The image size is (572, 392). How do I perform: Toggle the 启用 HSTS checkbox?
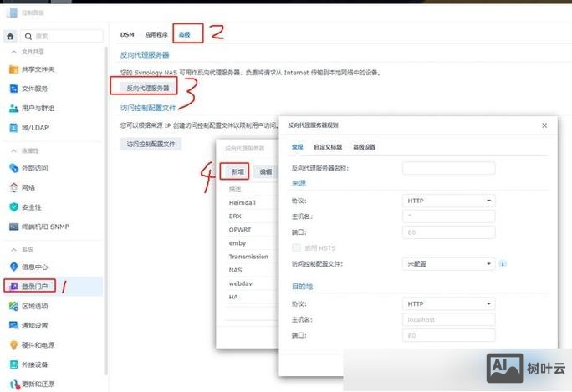(296, 248)
